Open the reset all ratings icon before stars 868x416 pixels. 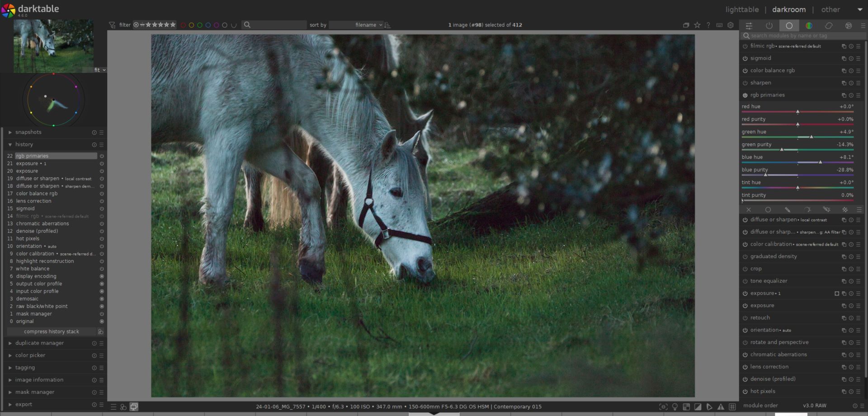(x=136, y=25)
